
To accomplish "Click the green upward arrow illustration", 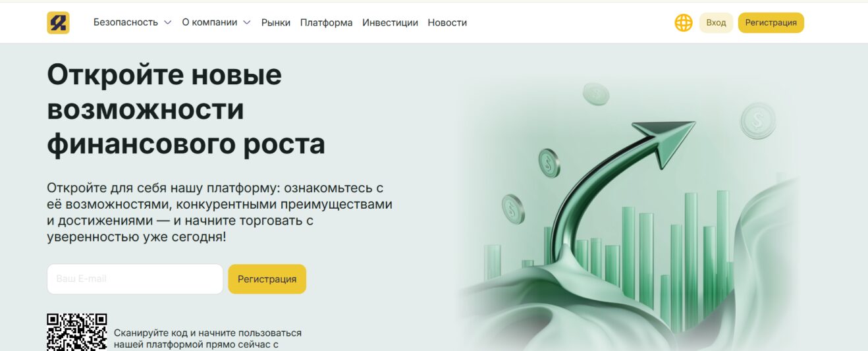I will (632, 165).
